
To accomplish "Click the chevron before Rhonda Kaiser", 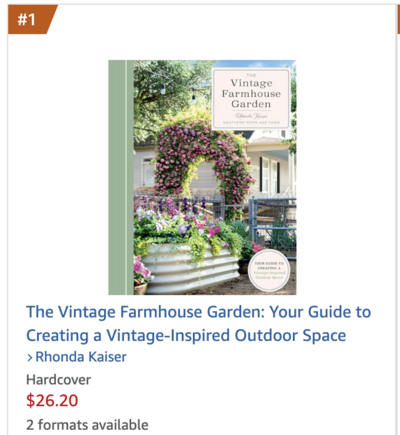I will click(30, 358).
